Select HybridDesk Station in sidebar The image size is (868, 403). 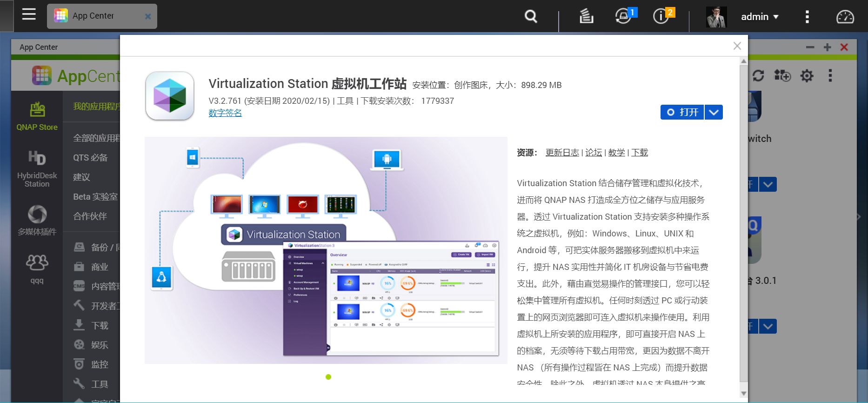[37, 168]
